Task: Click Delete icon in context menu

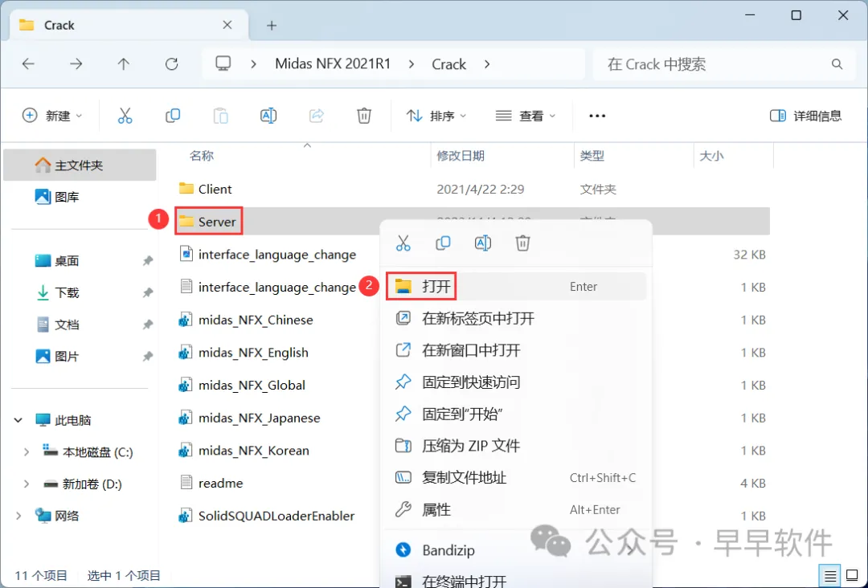Action: pos(522,243)
